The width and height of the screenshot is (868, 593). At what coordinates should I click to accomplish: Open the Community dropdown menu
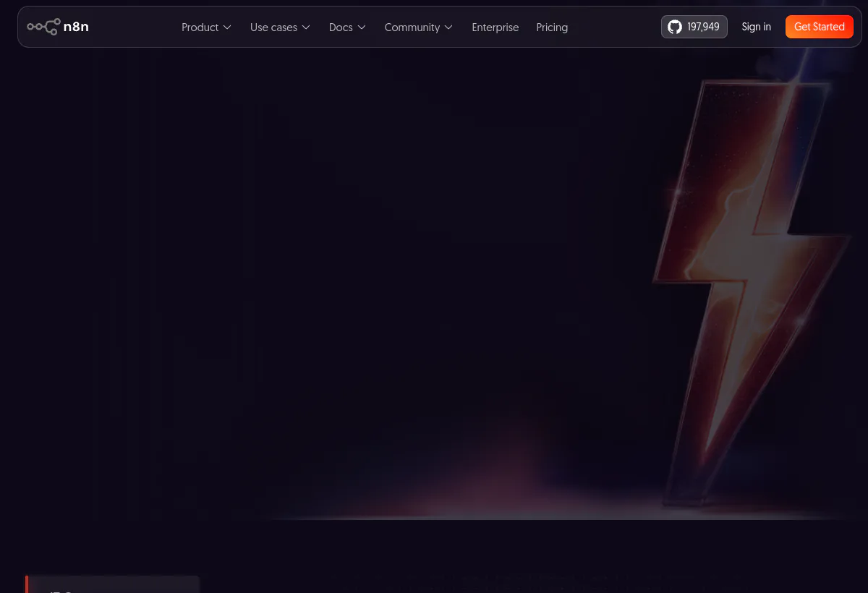[419, 27]
